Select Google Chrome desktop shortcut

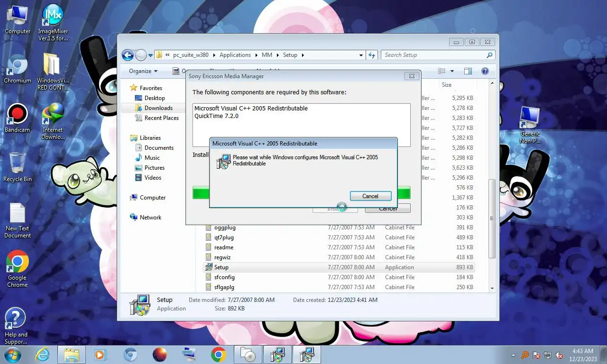(18, 269)
